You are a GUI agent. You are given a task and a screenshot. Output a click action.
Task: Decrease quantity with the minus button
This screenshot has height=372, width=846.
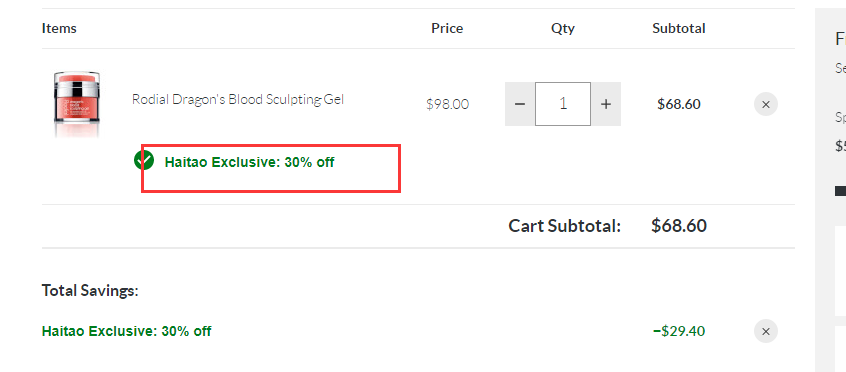click(520, 104)
